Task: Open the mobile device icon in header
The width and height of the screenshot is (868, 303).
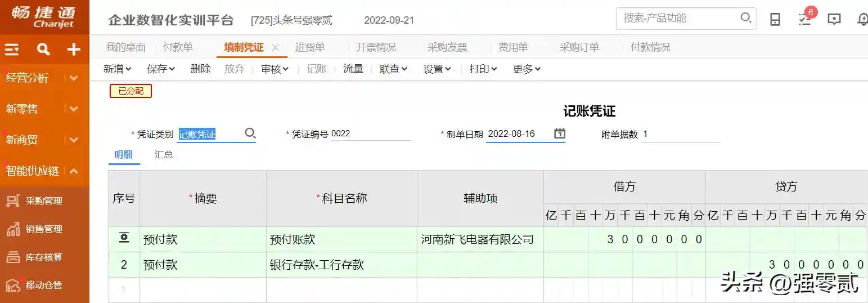Action: click(775, 19)
